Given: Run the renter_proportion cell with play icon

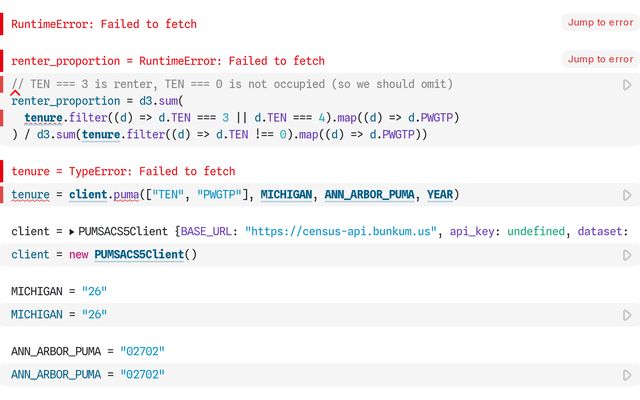Looking at the screenshot, I should [x=627, y=85].
